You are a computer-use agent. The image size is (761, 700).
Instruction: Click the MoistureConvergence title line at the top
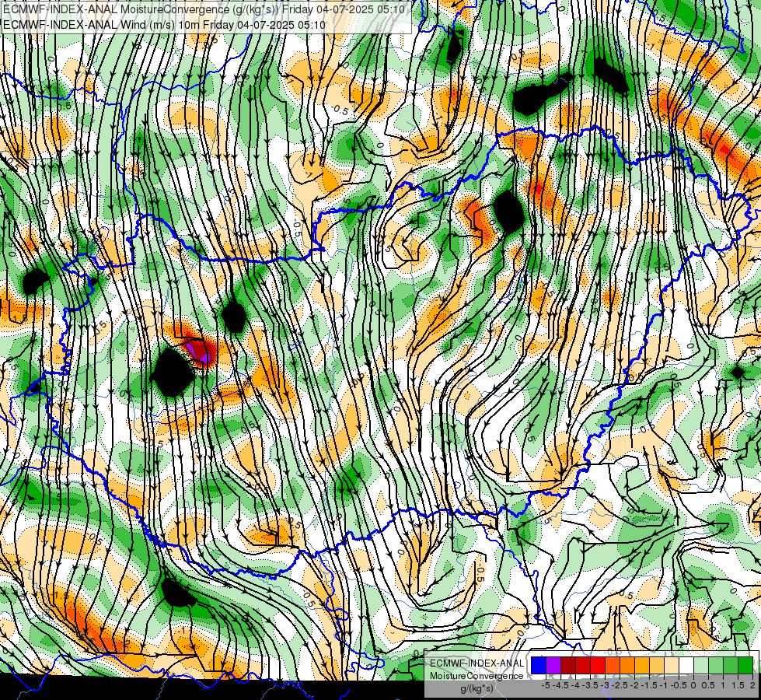pos(204,9)
